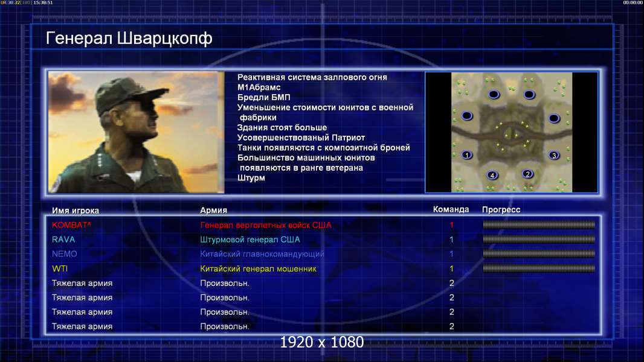Click the "Команда" column header

click(451, 209)
